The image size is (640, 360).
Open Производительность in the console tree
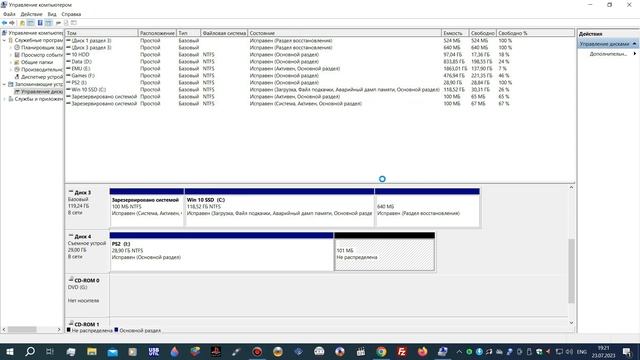(x=38, y=69)
